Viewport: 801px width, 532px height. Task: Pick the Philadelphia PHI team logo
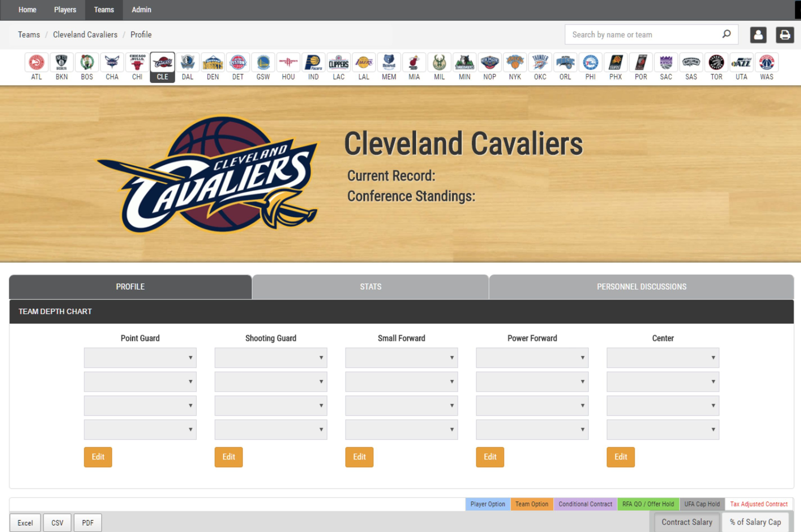pos(591,67)
